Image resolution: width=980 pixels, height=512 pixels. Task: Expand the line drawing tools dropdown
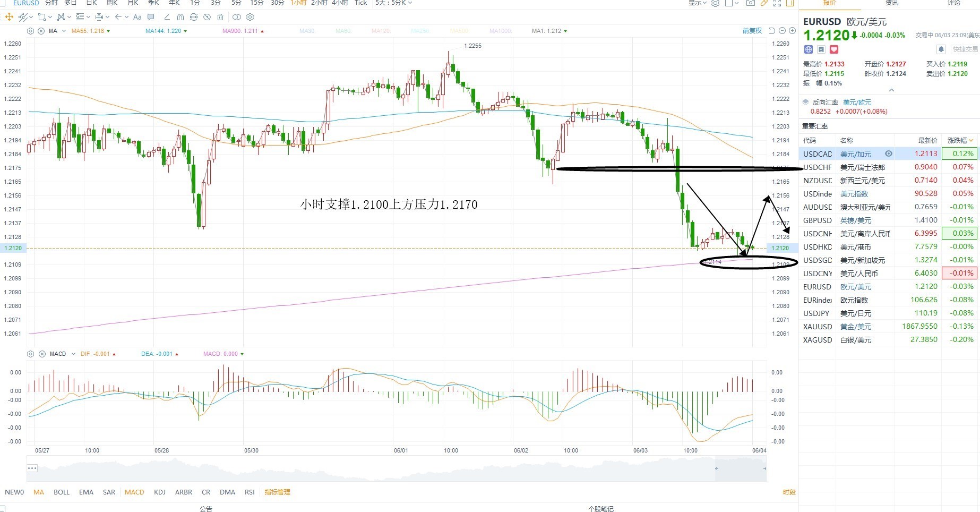(x=31, y=17)
